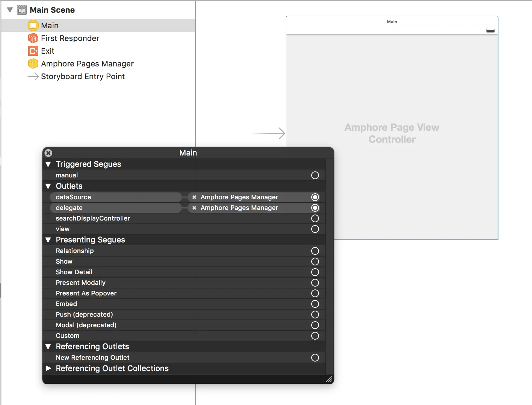Remove the dataSource connection with x
The width and height of the screenshot is (532, 405).
click(194, 197)
